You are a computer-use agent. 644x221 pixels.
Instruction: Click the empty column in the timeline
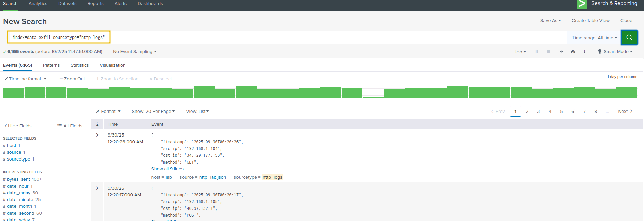pos(373,92)
